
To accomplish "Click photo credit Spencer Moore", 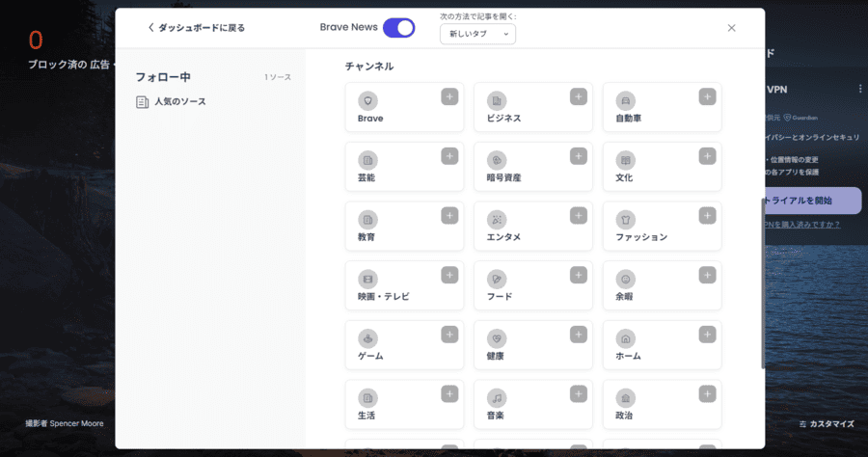I will coord(65,423).
